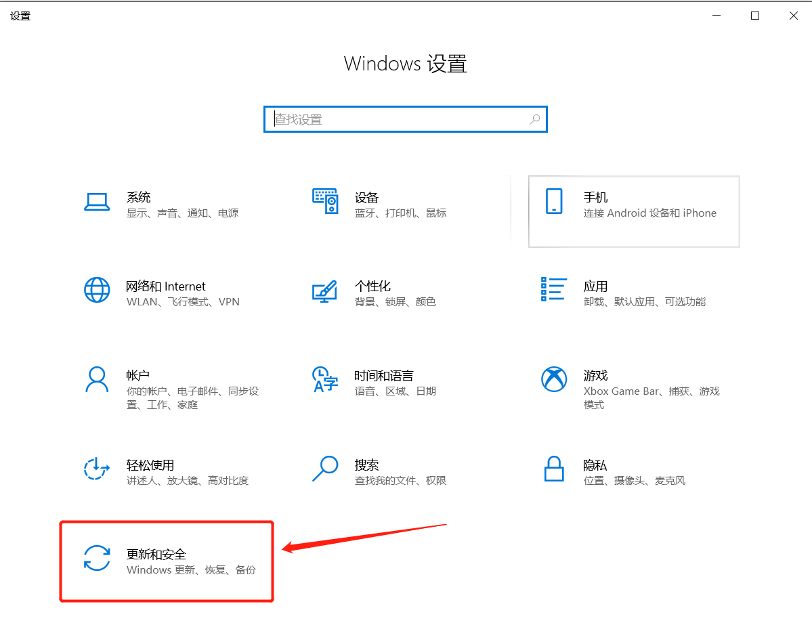812x644 pixels.
Task: Click text 背景、锁屏、颜色
Action: 395,302
